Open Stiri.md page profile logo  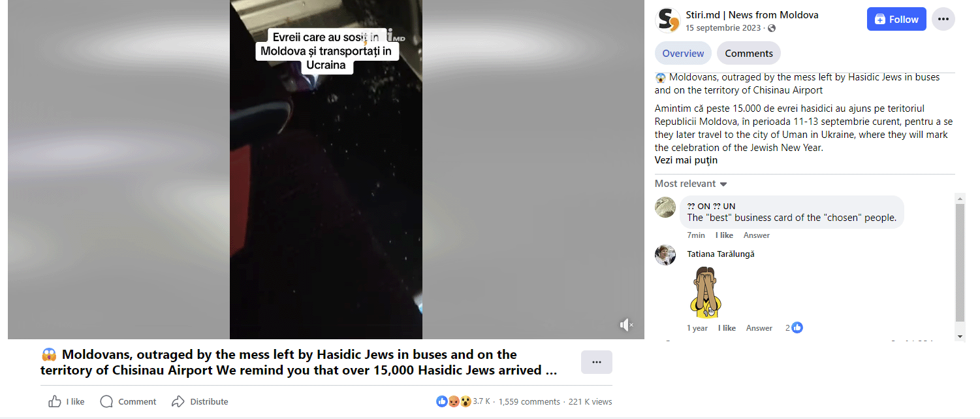click(x=667, y=20)
